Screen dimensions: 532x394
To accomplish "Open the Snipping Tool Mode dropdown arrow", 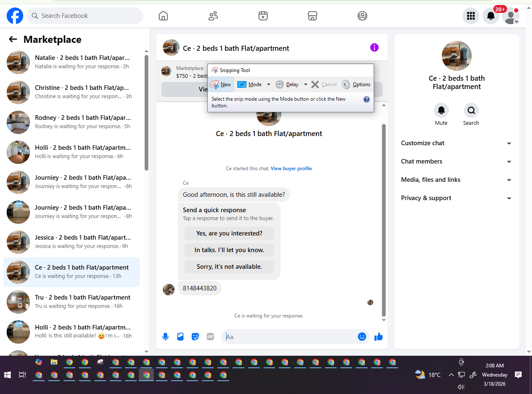I will [x=268, y=84].
